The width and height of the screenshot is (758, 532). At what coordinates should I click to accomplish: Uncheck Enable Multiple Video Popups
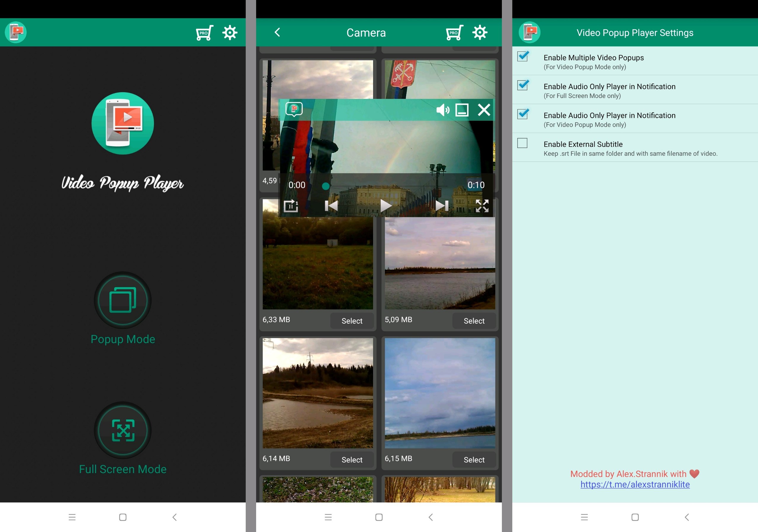(x=523, y=57)
